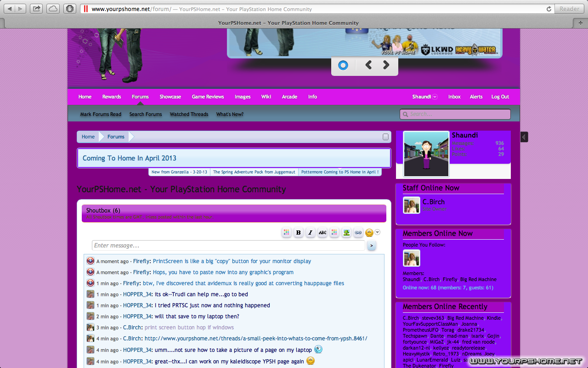The height and width of the screenshot is (368, 588).
Task: Toggle bold formatting in shoutbox
Action: pyautogui.click(x=299, y=233)
